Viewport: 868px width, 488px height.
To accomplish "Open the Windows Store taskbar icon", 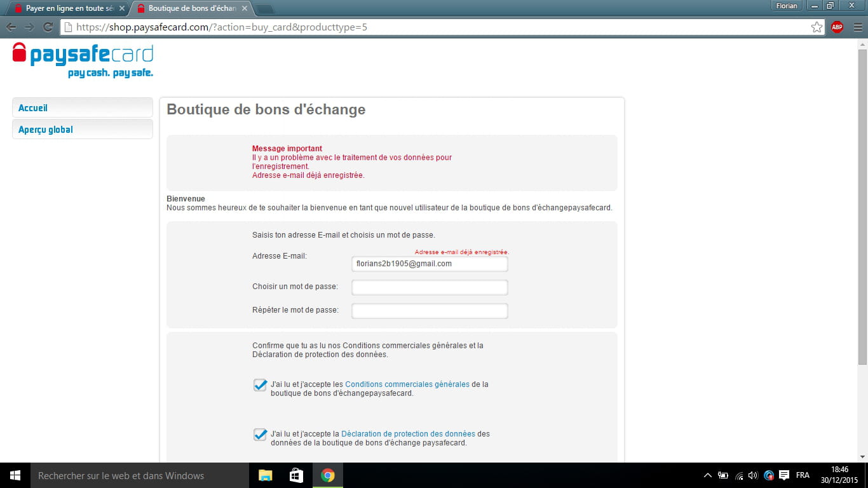I will click(x=296, y=475).
